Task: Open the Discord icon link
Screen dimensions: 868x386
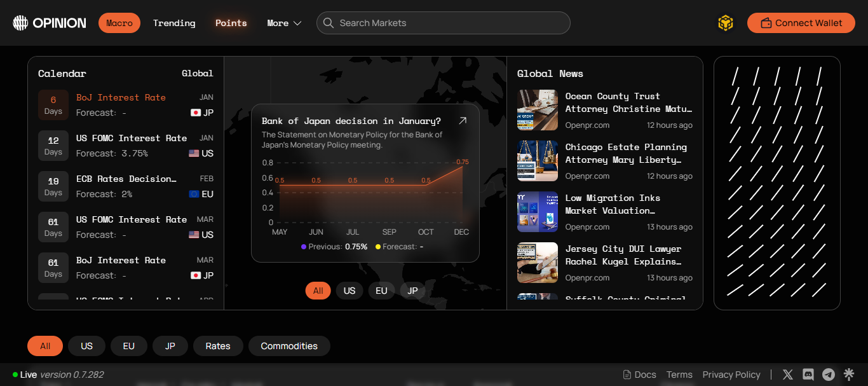Action: click(808, 375)
